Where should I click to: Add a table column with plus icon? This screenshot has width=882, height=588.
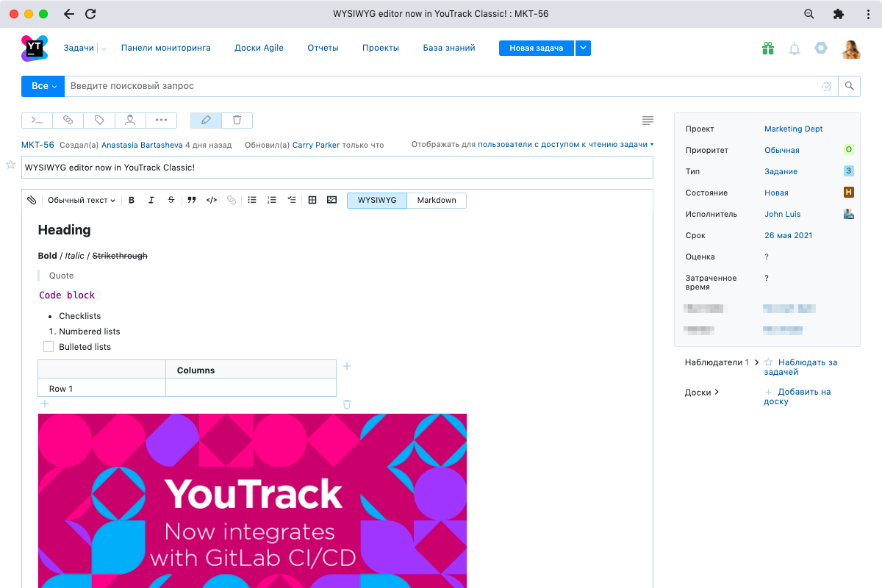coord(347,366)
